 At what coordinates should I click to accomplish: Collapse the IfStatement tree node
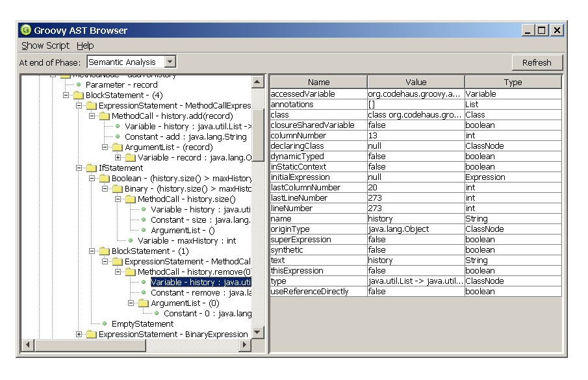pos(79,168)
